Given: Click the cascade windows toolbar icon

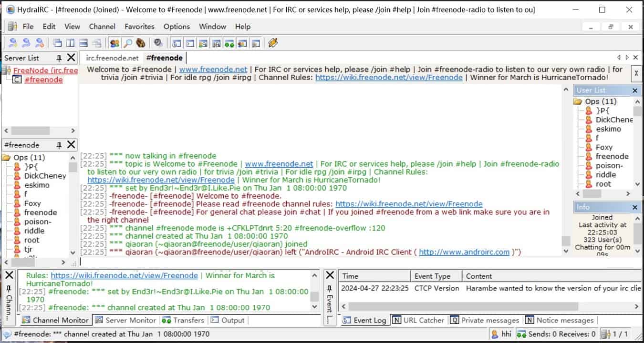Looking at the screenshot, I should (x=57, y=43).
